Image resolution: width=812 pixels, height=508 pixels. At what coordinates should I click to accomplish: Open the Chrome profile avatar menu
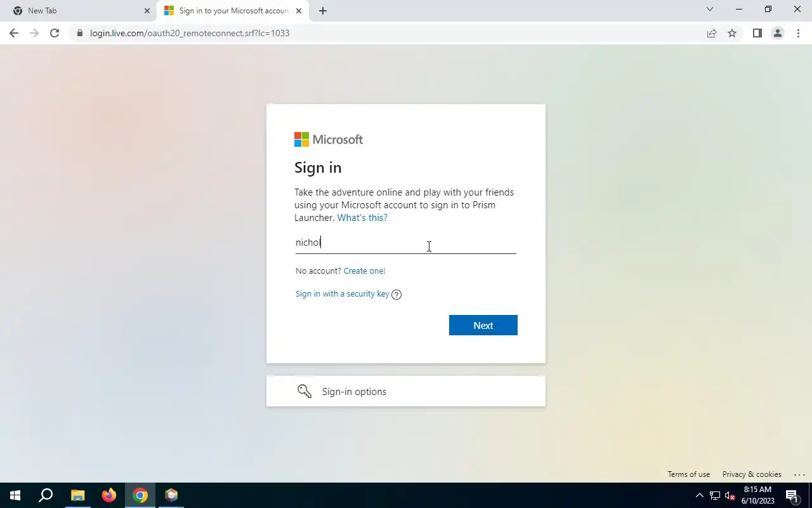click(x=777, y=33)
